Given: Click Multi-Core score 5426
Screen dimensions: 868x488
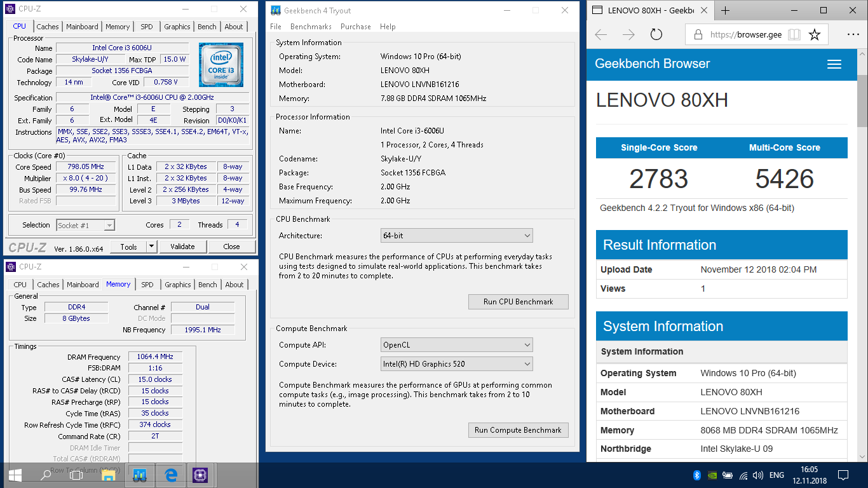Looking at the screenshot, I should tap(785, 179).
